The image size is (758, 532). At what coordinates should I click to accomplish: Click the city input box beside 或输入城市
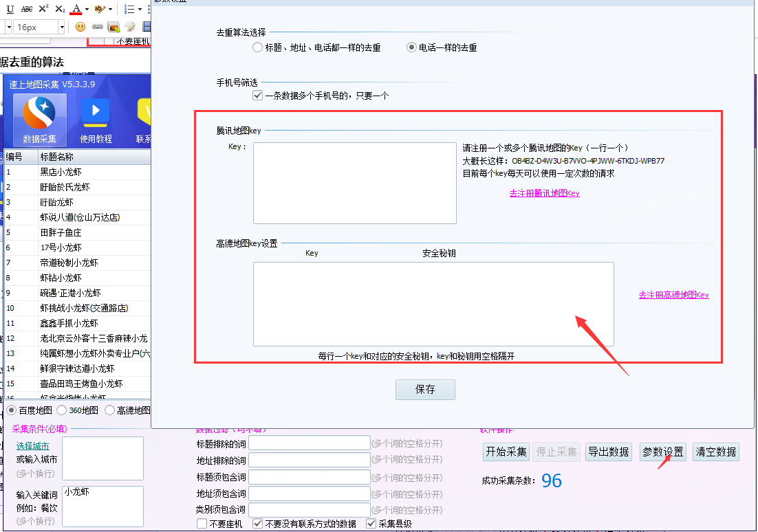(103, 458)
